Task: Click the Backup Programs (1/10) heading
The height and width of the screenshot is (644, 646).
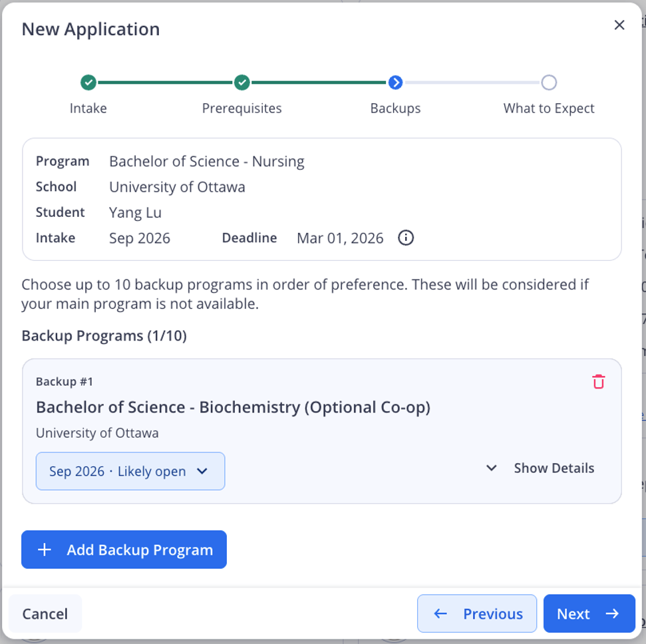Action: (x=104, y=335)
